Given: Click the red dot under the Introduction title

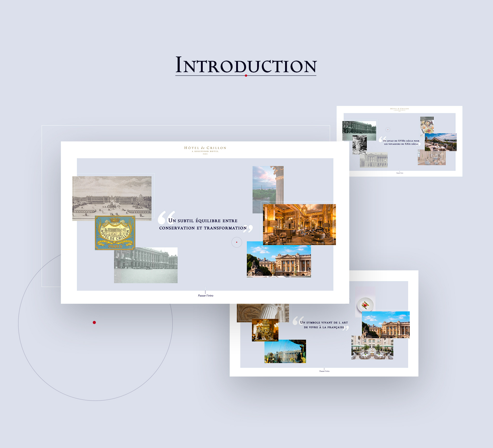Looking at the screenshot, I should pos(246,76).
